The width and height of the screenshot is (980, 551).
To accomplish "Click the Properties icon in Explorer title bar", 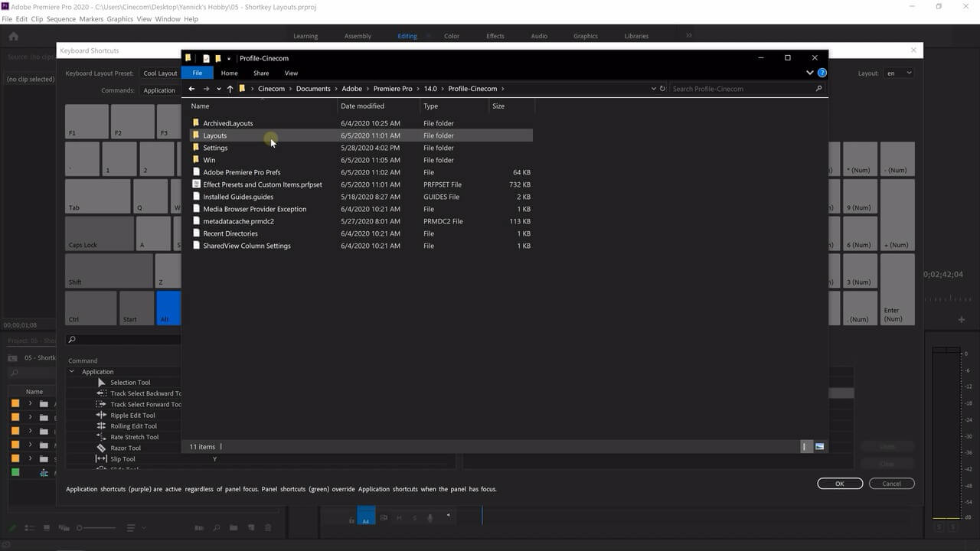I will (206, 58).
